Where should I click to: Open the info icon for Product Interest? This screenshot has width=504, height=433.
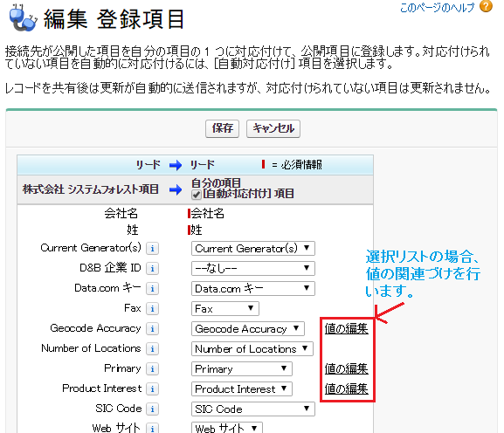(x=152, y=389)
